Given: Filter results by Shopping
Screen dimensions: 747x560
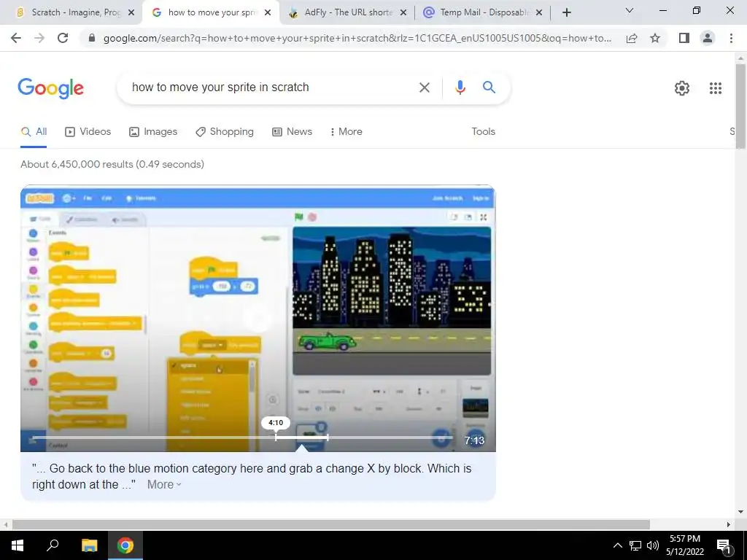Looking at the screenshot, I should point(225,132).
